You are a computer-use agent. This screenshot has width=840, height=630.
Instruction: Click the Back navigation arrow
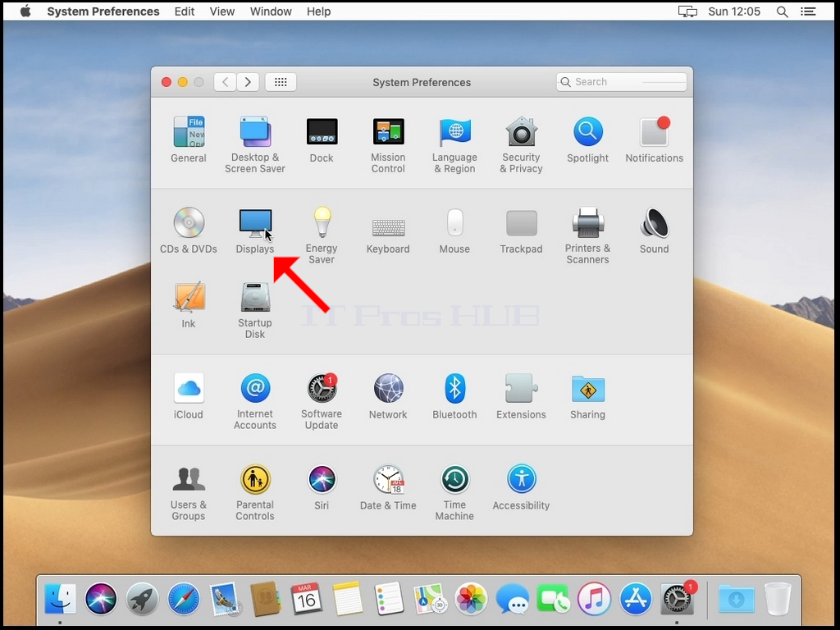point(225,82)
